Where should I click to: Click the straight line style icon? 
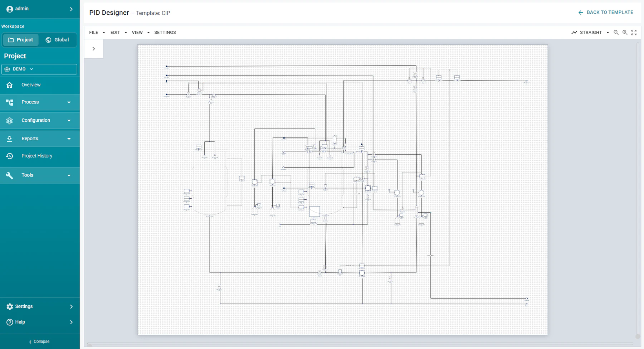pyautogui.click(x=574, y=33)
